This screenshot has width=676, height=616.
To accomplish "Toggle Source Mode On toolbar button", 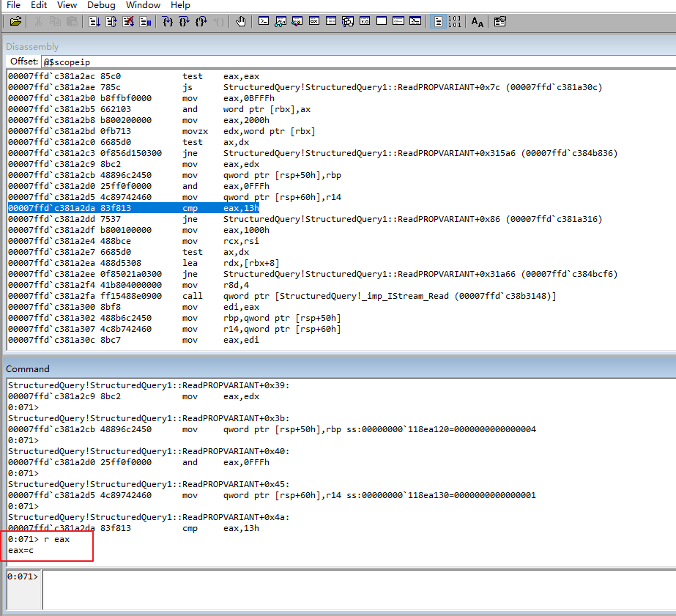I will tap(438, 21).
